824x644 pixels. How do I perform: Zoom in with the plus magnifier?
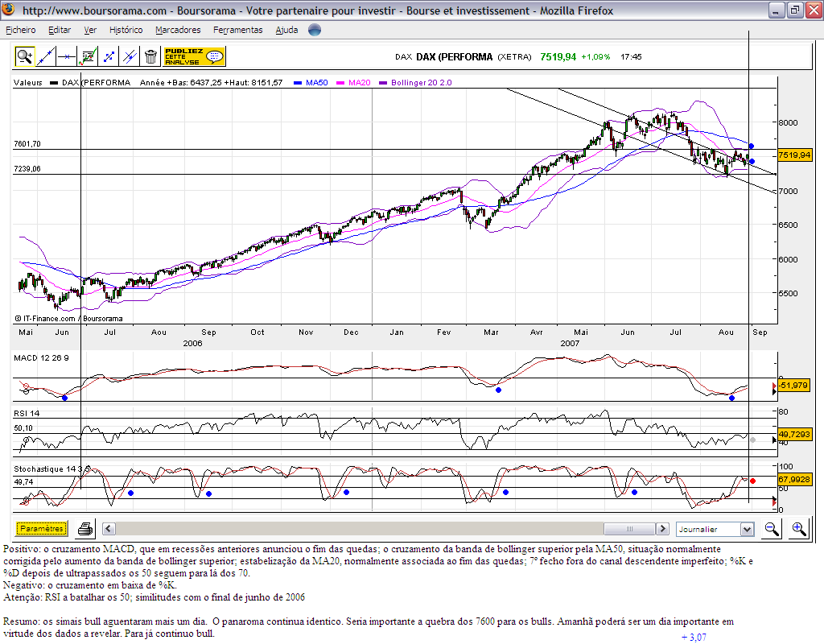[799, 529]
